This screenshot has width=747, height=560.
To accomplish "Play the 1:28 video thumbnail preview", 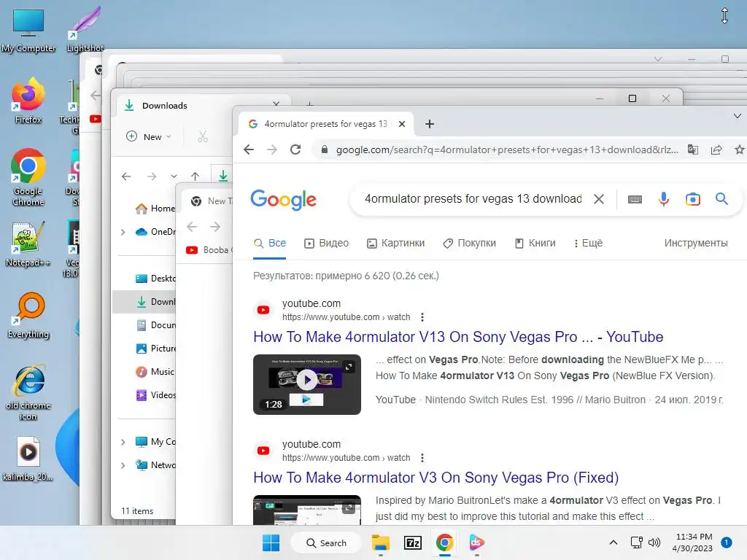I will coord(307,384).
